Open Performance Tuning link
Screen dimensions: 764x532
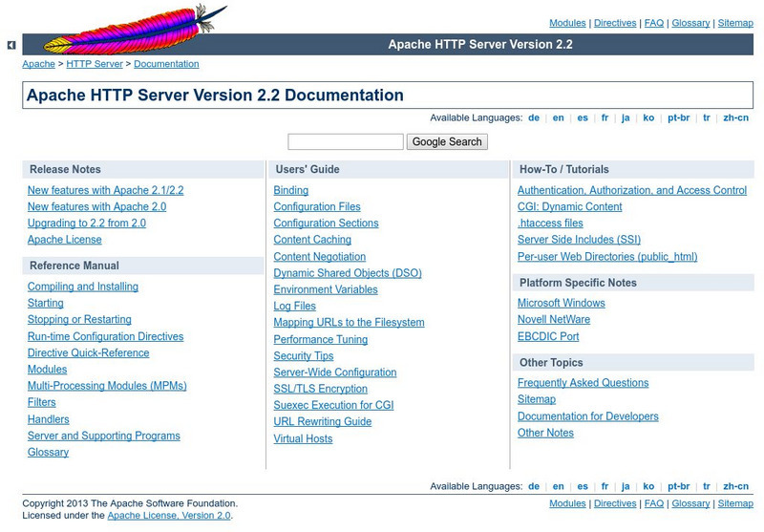click(321, 340)
